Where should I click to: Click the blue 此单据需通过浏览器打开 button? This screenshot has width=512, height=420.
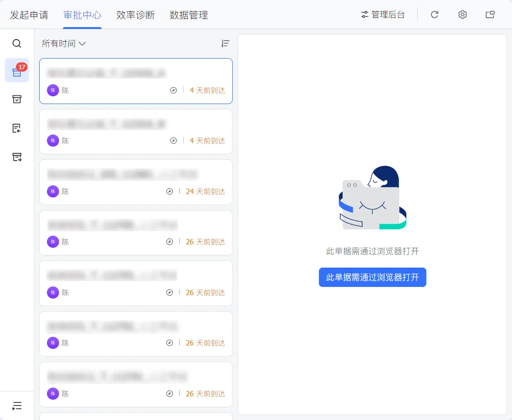(x=372, y=277)
